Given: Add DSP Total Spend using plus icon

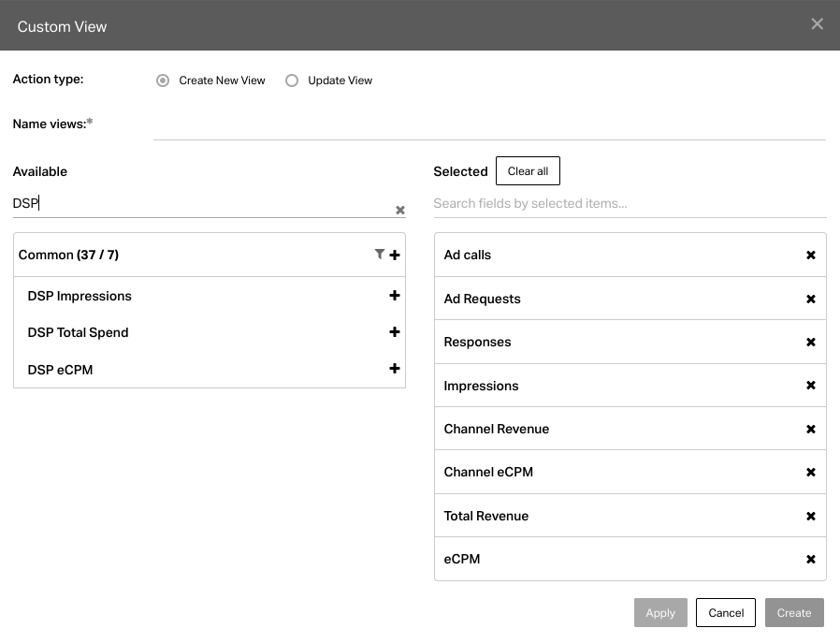Looking at the screenshot, I should (395, 332).
